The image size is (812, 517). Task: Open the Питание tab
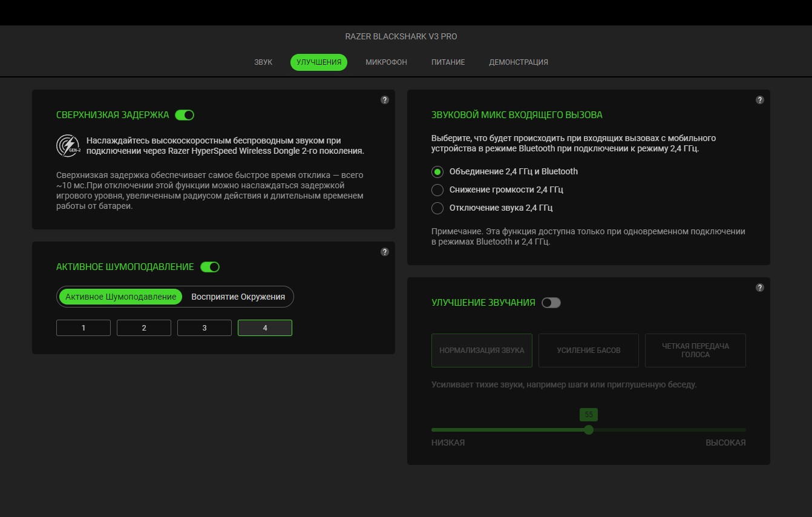coord(448,62)
